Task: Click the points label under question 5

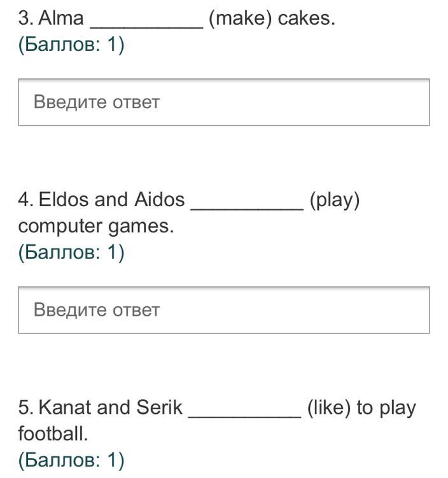Action: [71, 460]
